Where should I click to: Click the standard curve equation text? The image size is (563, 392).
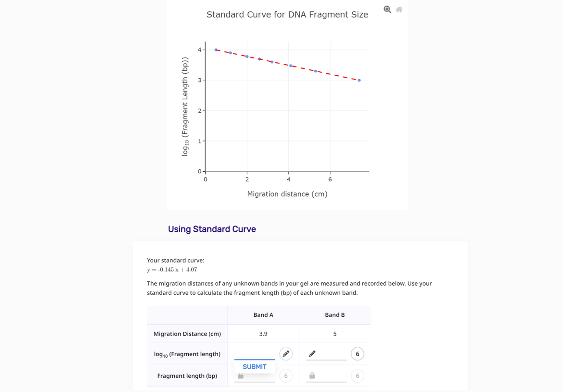tap(172, 269)
